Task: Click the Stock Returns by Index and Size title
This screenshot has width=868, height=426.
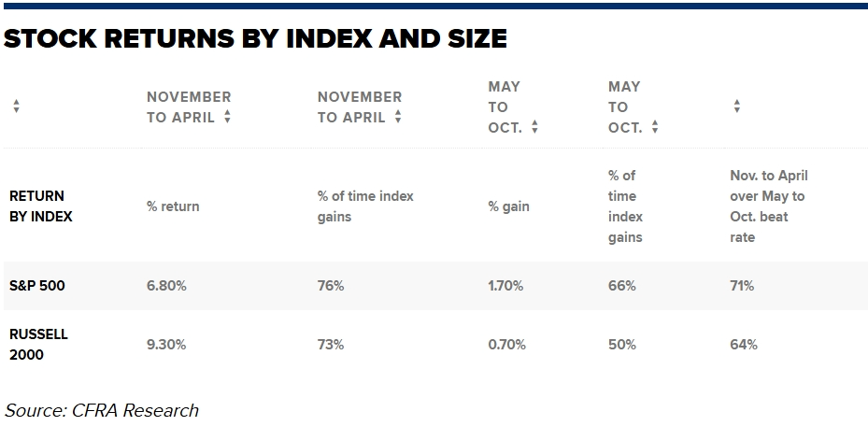Action: 255,38
